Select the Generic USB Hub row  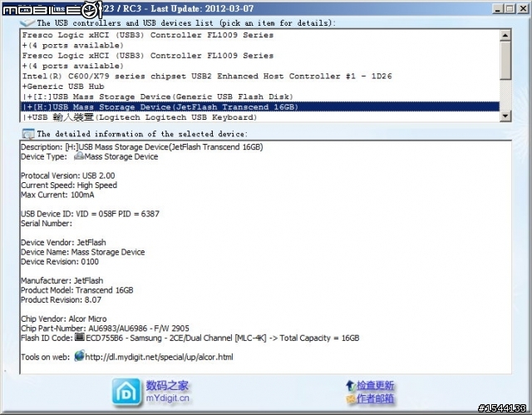[x=260, y=86]
